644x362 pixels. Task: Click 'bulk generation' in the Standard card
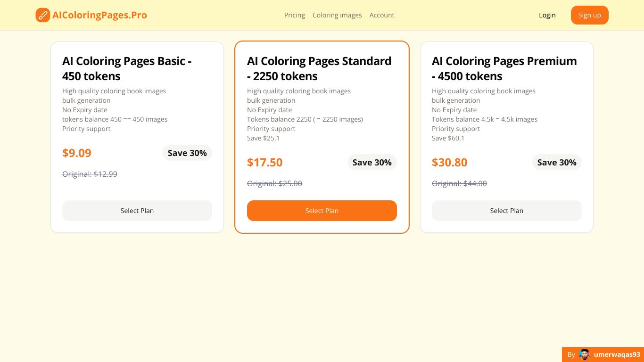[x=271, y=100]
